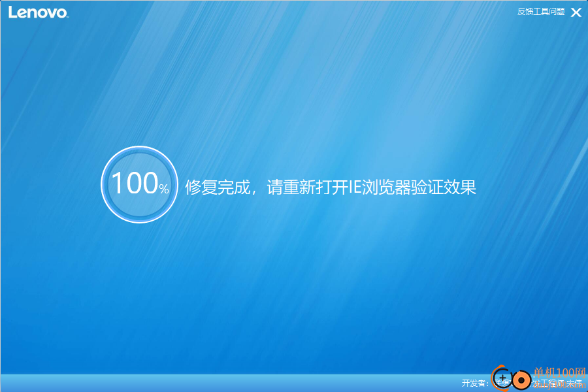Screen dimensions: 588x392
Task: Click the 开发者 label in footer
Action: pos(475,383)
